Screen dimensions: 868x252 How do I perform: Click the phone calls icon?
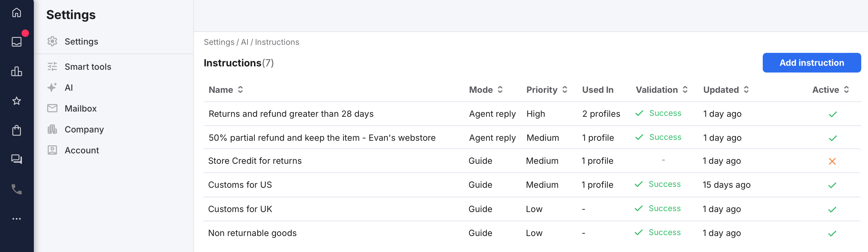[x=17, y=189]
